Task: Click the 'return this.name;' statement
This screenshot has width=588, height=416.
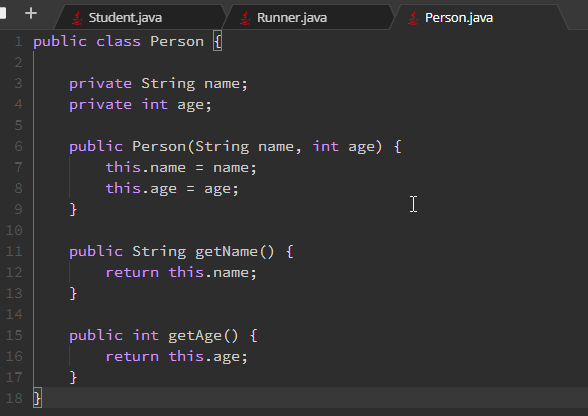Action: click(181, 273)
